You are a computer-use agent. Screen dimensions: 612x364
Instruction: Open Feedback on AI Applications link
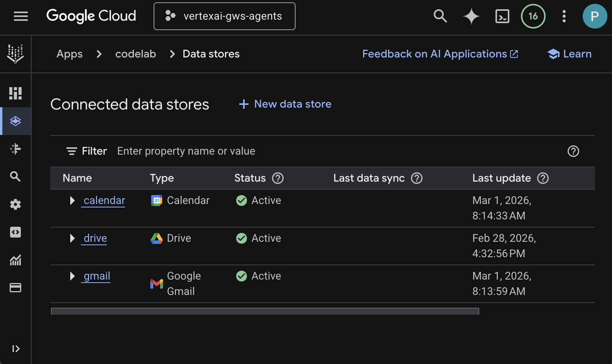440,54
